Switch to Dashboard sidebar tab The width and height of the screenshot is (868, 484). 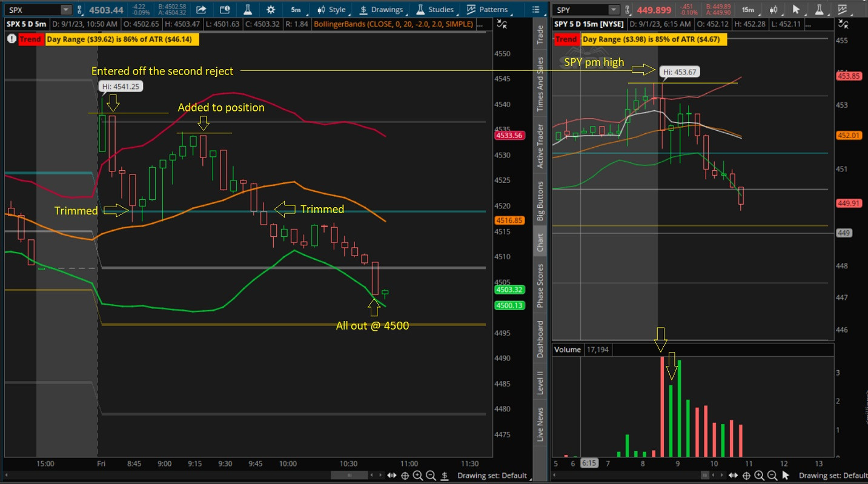[x=540, y=339]
